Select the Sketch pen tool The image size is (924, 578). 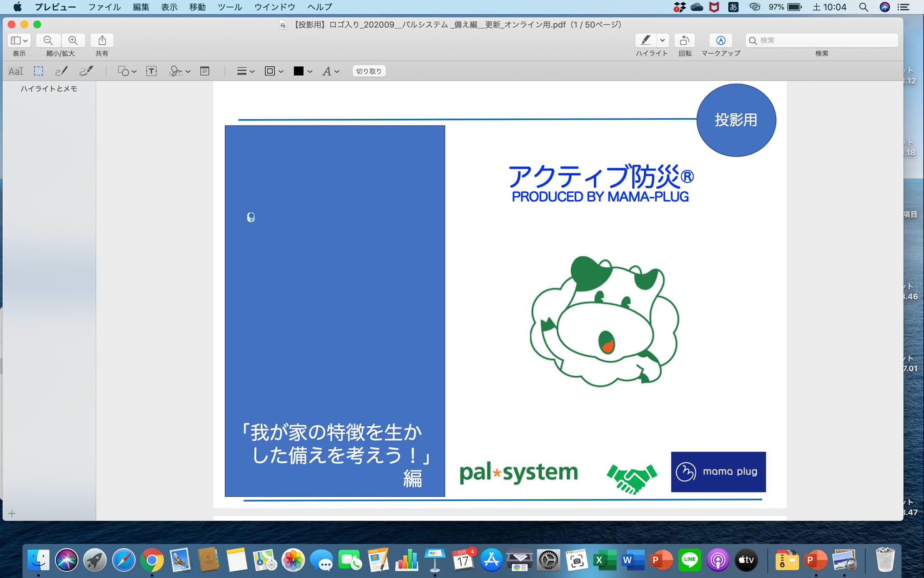pyautogui.click(x=61, y=71)
